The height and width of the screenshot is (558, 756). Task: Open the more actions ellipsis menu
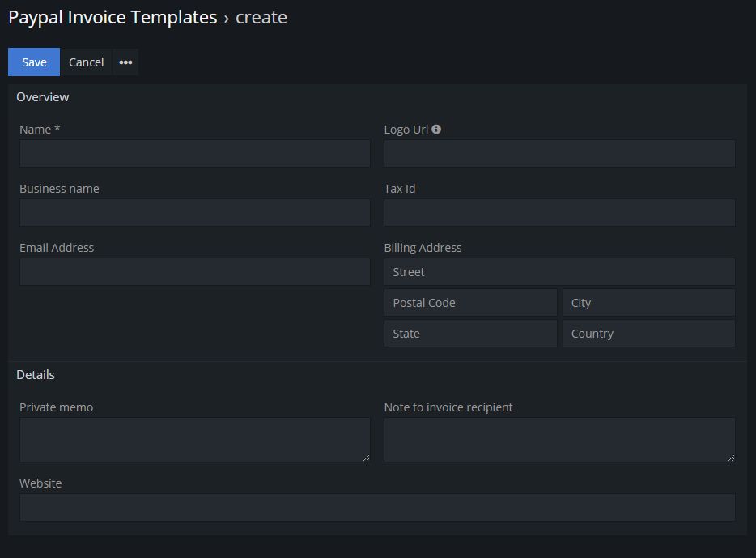coord(125,62)
